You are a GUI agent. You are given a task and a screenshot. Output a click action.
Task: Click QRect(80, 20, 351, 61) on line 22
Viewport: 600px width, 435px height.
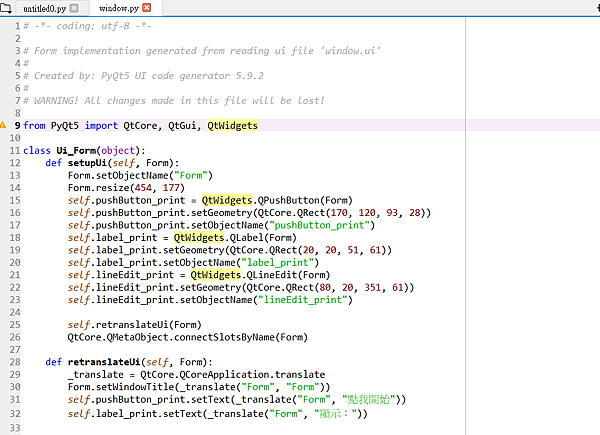pyautogui.click(x=347, y=287)
